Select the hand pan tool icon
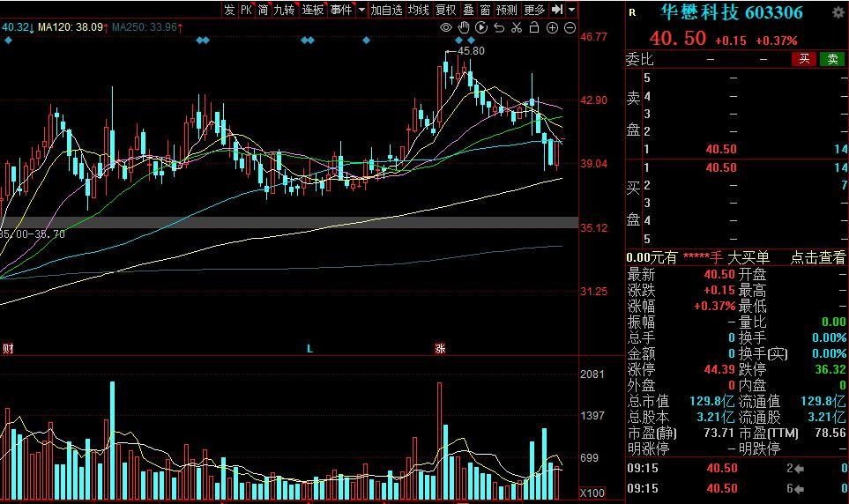Screen dimensions: 849x504 (x=464, y=27)
